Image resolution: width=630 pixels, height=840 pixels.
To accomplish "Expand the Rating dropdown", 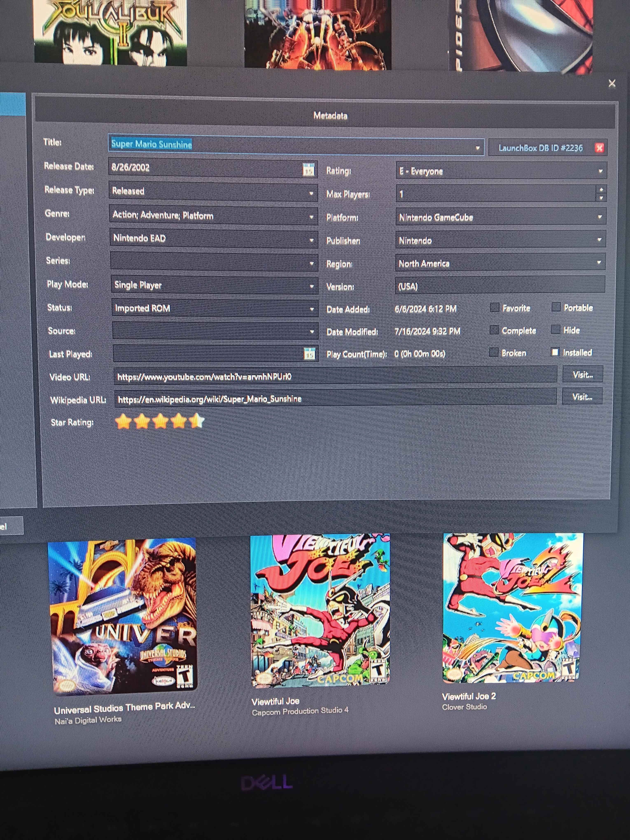I will [x=600, y=171].
